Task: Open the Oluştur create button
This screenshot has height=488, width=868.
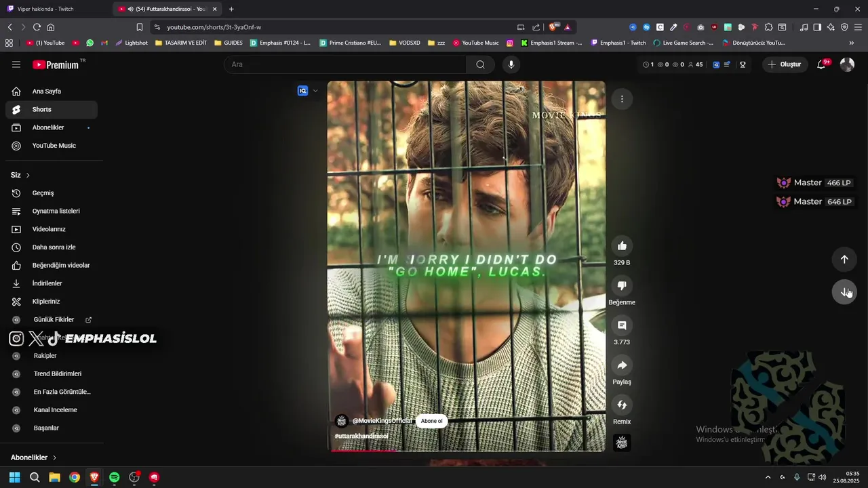Action: pos(784,64)
